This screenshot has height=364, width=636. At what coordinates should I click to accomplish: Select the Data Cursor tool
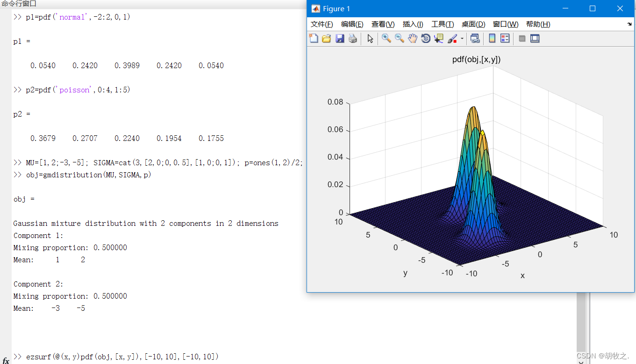coord(439,39)
